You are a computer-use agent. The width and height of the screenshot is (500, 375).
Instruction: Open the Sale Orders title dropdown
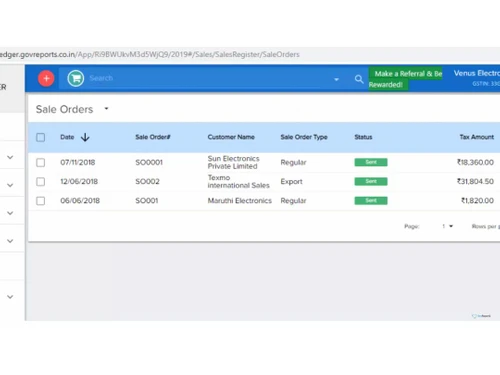(x=106, y=109)
